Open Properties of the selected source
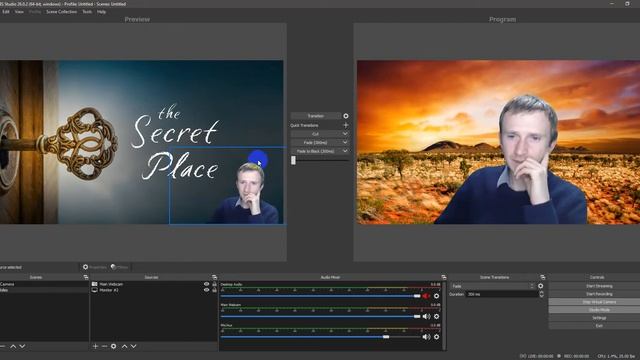Screen dimensions: 640x360 [94, 267]
